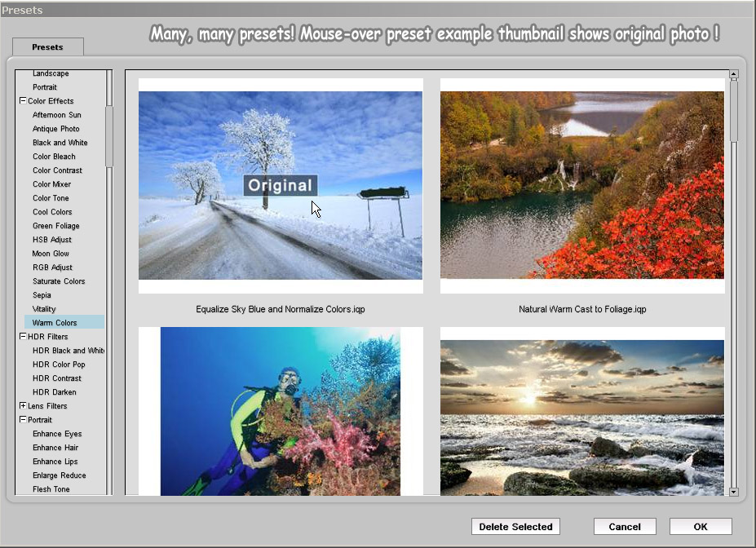Select Landscape in the preset tree
Screen dimensions: 756x548
(51, 73)
